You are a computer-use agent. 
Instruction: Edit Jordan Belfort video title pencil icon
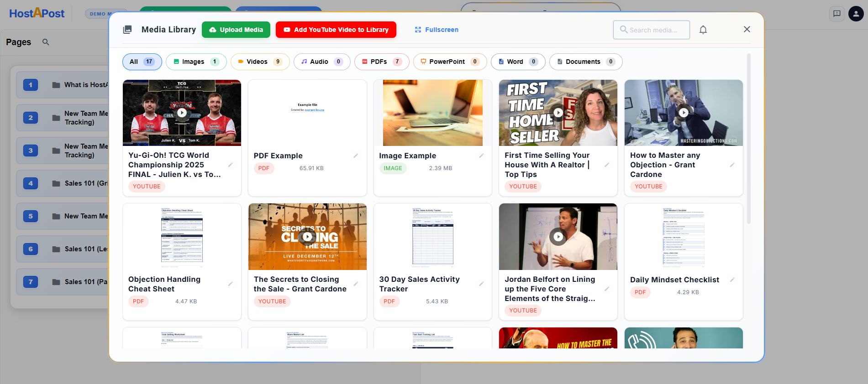click(607, 289)
